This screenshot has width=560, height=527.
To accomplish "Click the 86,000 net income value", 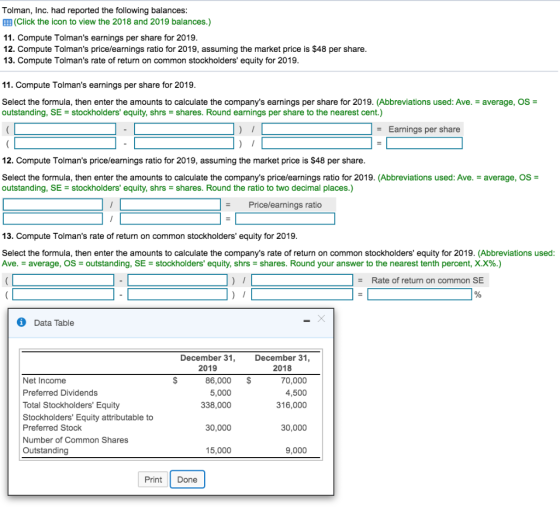I will (218, 381).
